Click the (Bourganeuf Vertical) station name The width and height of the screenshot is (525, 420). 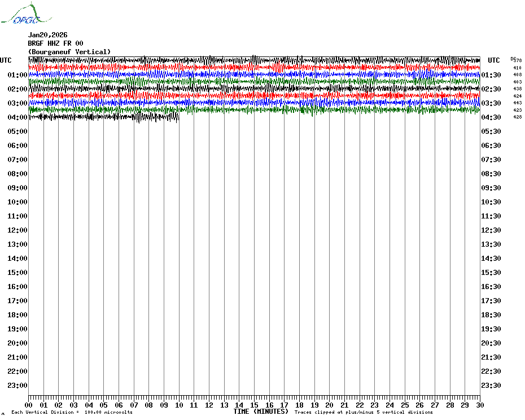69,51
